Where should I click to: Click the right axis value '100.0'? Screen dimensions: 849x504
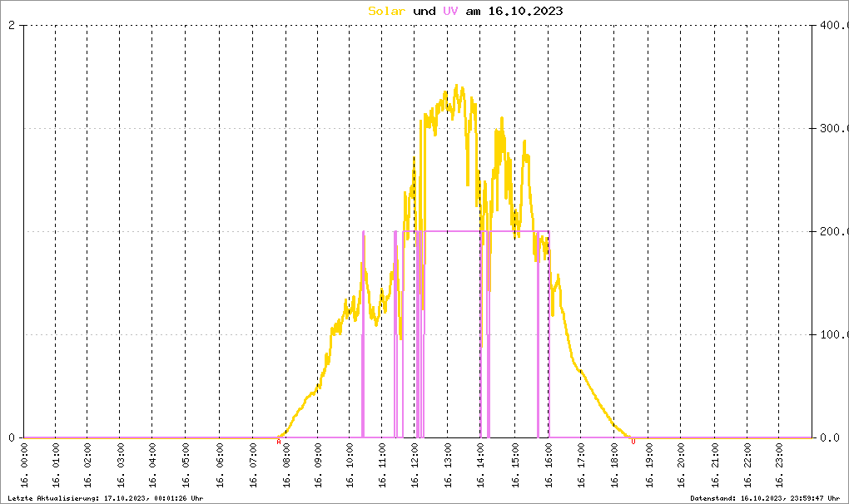click(834, 334)
